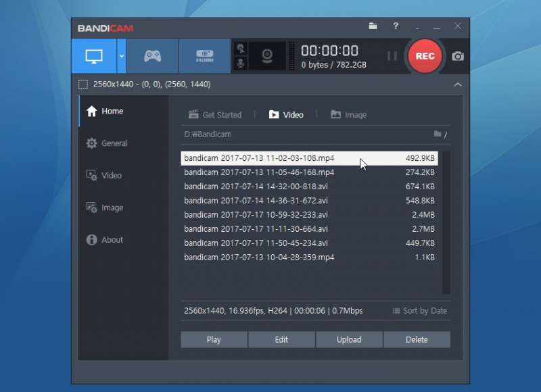541x392 pixels.
Task: Select bandicam 2017-07-14 14-32-00-818.avi
Action: coord(309,187)
